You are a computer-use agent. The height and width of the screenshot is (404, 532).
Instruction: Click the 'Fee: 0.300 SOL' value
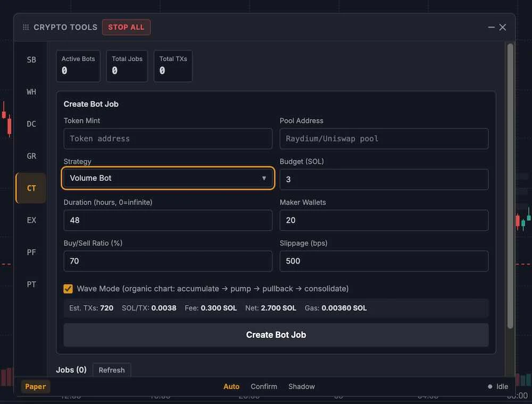point(211,308)
